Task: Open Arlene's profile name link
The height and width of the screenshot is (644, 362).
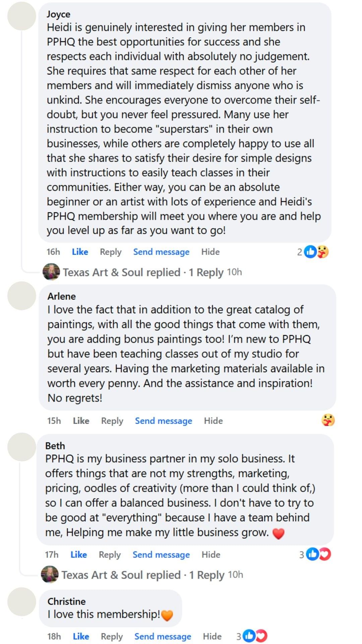Action: click(x=62, y=296)
